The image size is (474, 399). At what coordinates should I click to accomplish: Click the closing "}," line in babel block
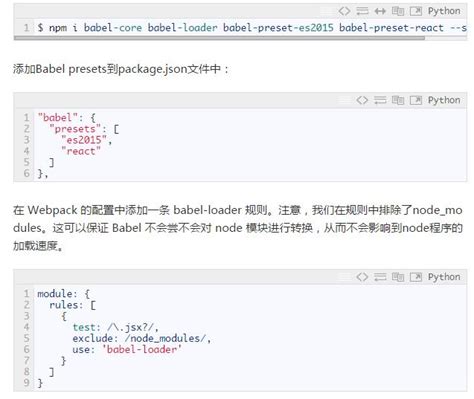(43, 173)
